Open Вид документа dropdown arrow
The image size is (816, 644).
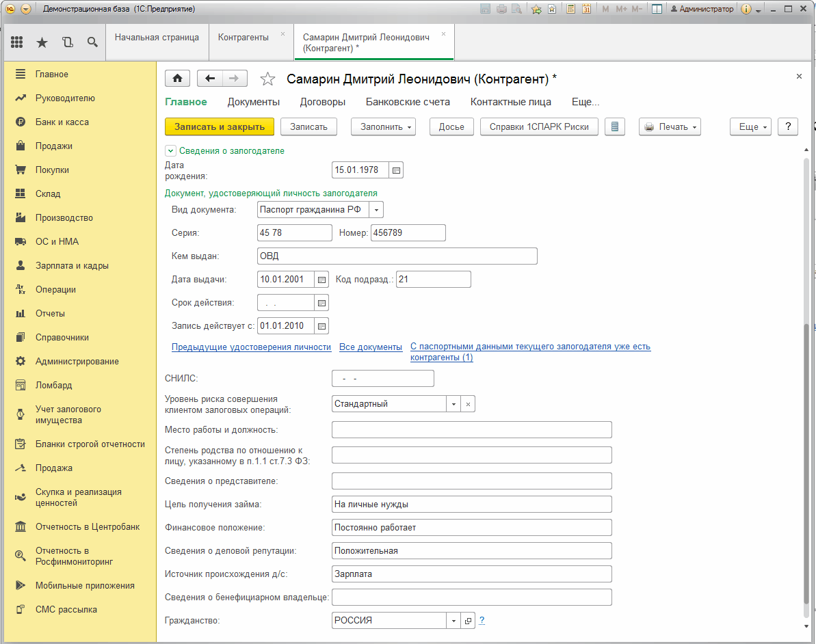[x=376, y=210]
